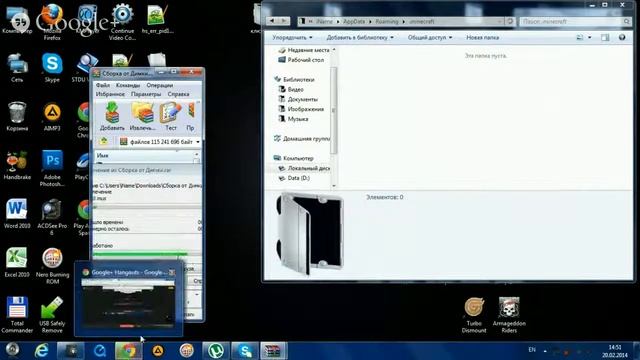Click the WinRAR Добавить (Add) toolbar icon
640x360 pixels.
click(x=112, y=116)
